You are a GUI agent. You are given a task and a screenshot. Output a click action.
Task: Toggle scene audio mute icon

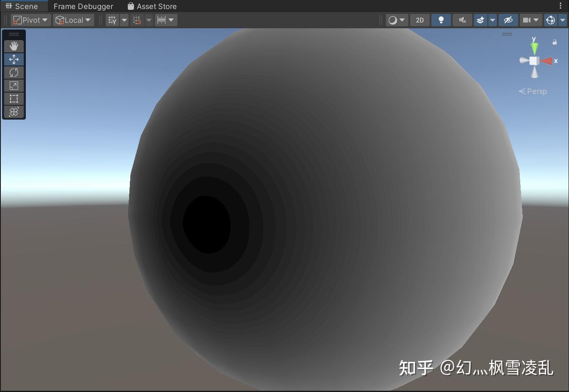point(462,20)
